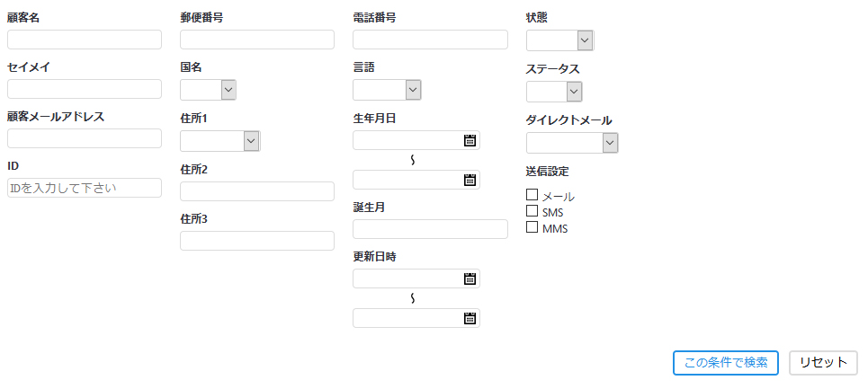Open calendar for 生年月日 start date

click(470, 140)
